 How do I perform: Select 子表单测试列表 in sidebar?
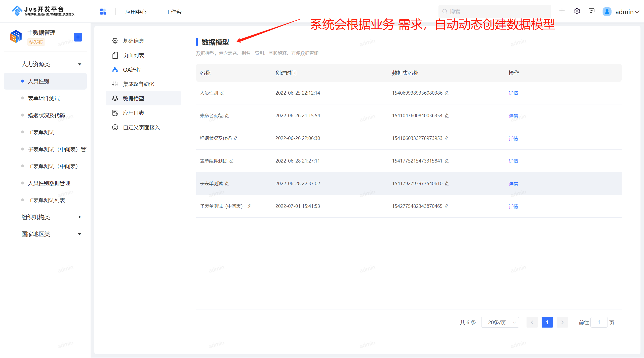(45, 200)
